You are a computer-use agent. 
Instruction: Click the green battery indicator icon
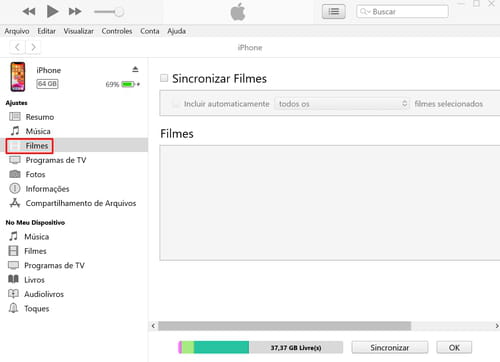coord(128,84)
